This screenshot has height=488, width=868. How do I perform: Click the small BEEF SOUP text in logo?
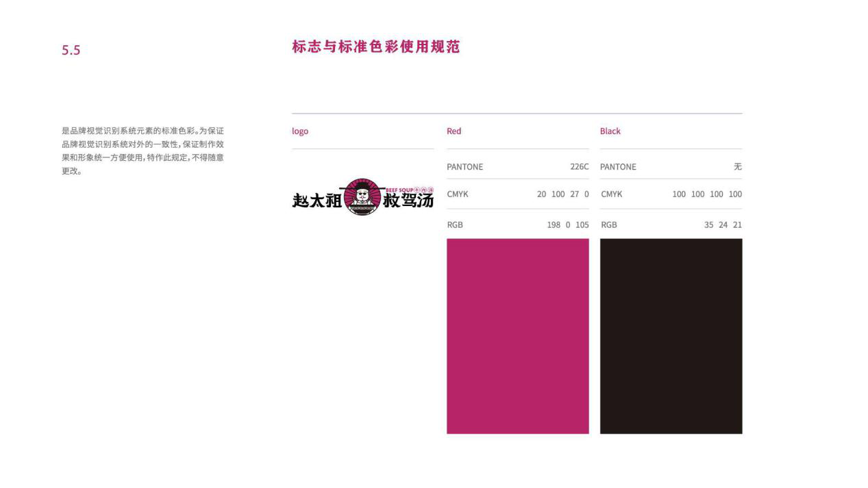[x=399, y=190]
